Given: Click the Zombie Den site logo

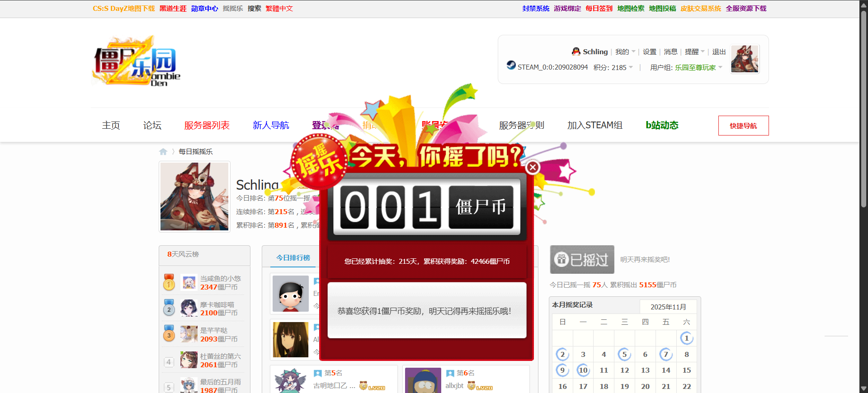Looking at the screenshot, I should click(x=136, y=62).
